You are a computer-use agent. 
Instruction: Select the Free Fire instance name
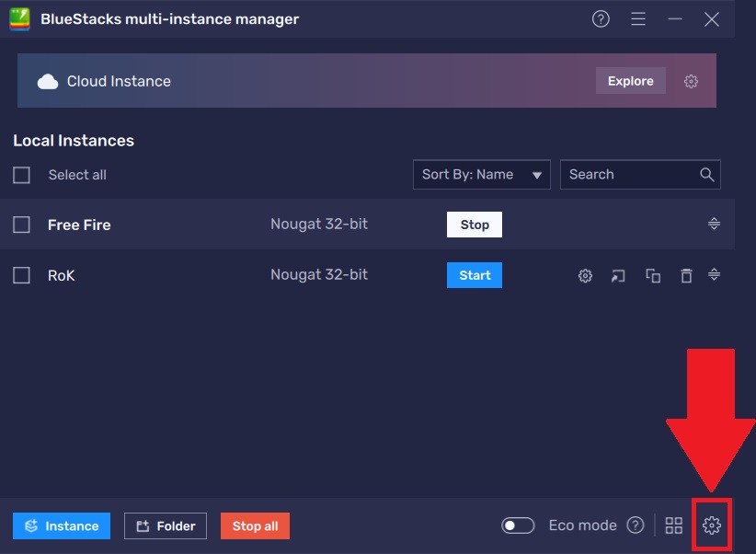pos(79,225)
